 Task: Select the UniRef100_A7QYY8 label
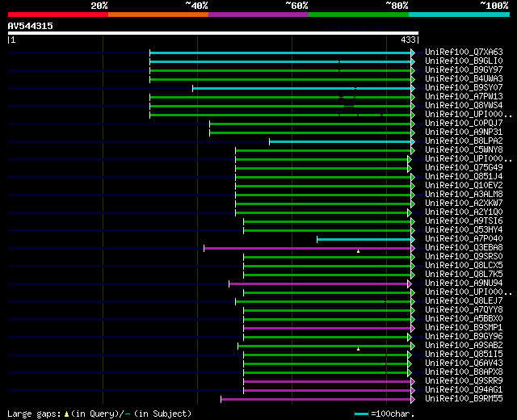click(464, 310)
